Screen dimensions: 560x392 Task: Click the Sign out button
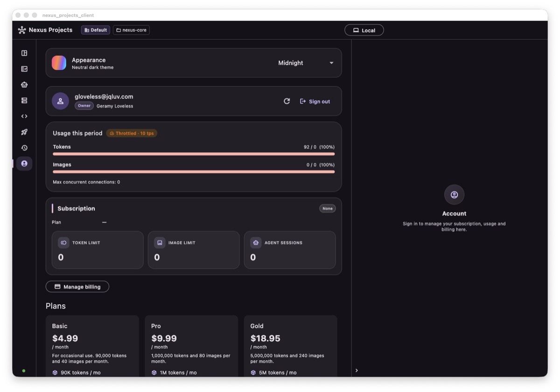pos(315,102)
